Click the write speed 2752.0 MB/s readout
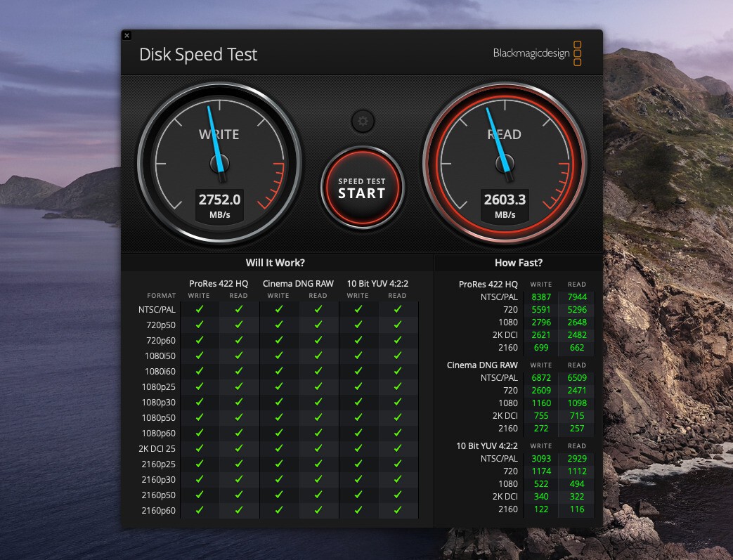The width and height of the screenshot is (733, 560). pyautogui.click(x=220, y=206)
